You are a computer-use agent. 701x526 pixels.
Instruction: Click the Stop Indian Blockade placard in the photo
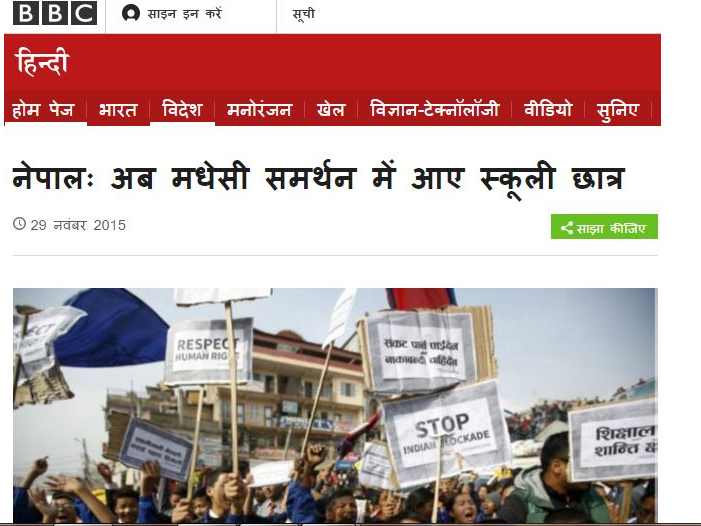pyautogui.click(x=446, y=434)
